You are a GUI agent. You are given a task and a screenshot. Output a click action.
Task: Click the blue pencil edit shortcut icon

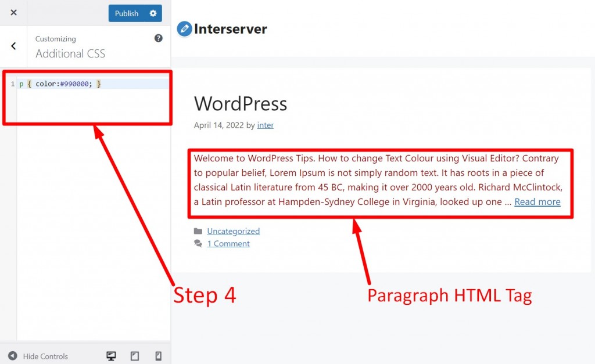pos(184,29)
